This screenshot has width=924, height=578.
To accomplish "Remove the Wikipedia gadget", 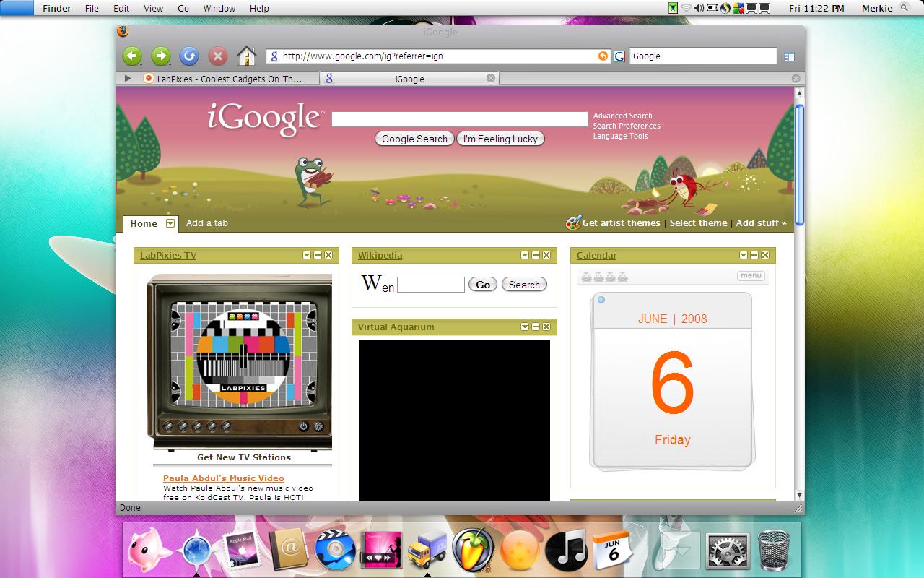I will click(x=546, y=255).
